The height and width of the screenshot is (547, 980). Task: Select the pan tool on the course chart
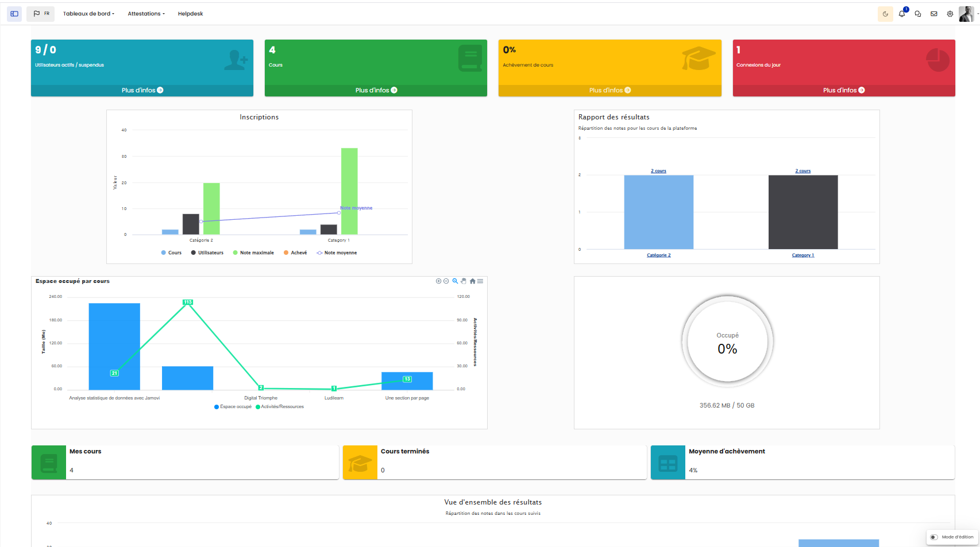coord(464,281)
